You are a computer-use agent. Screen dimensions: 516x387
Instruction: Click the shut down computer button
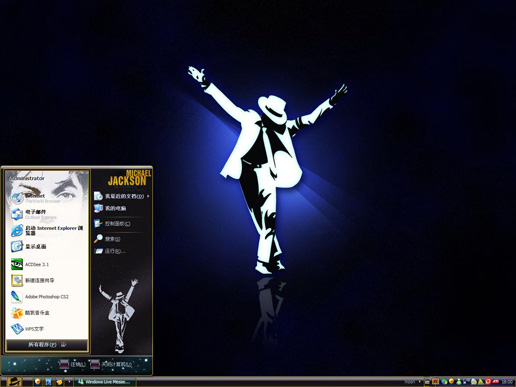[x=111, y=364]
